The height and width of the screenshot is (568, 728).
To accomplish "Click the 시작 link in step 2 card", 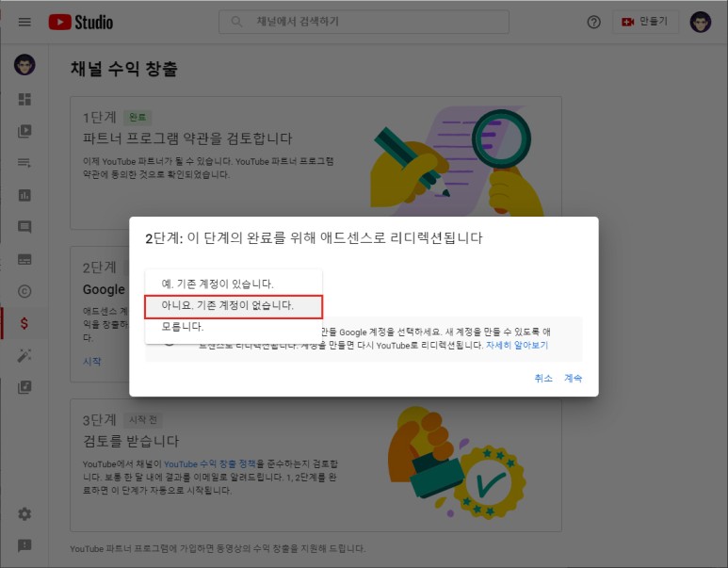I will pos(91,362).
